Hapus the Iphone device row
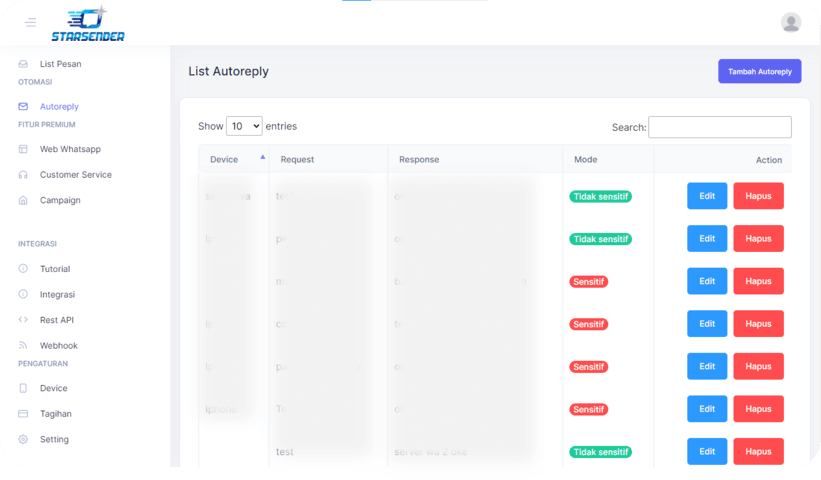This screenshot has height=480, width=821. coord(758,409)
